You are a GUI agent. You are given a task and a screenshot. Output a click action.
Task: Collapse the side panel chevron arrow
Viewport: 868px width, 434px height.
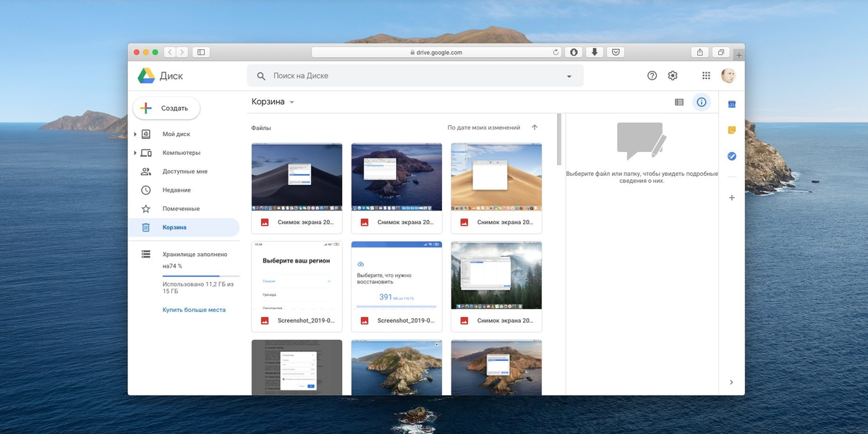point(731,382)
